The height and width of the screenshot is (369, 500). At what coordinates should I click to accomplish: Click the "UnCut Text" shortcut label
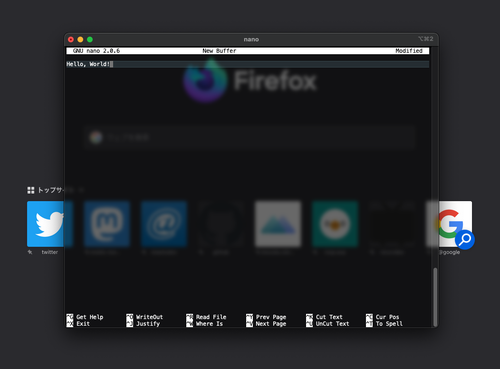click(x=333, y=324)
